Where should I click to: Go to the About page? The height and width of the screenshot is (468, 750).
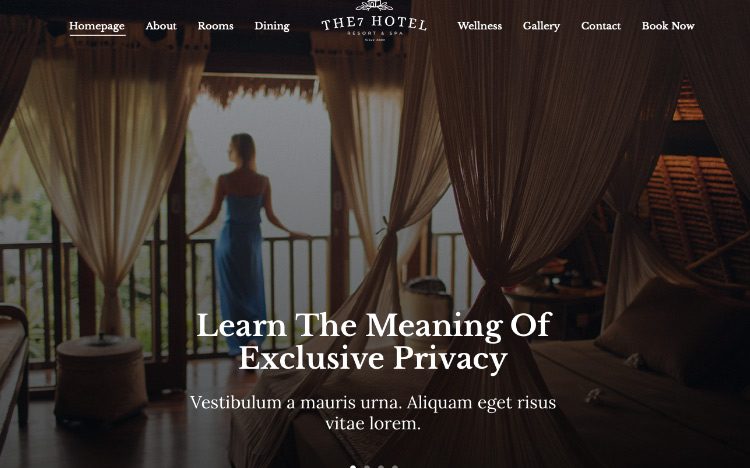coord(161,26)
